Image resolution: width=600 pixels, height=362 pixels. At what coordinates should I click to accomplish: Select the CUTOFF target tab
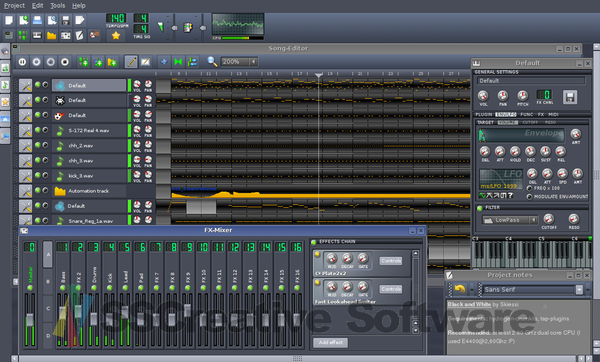[x=530, y=122]
